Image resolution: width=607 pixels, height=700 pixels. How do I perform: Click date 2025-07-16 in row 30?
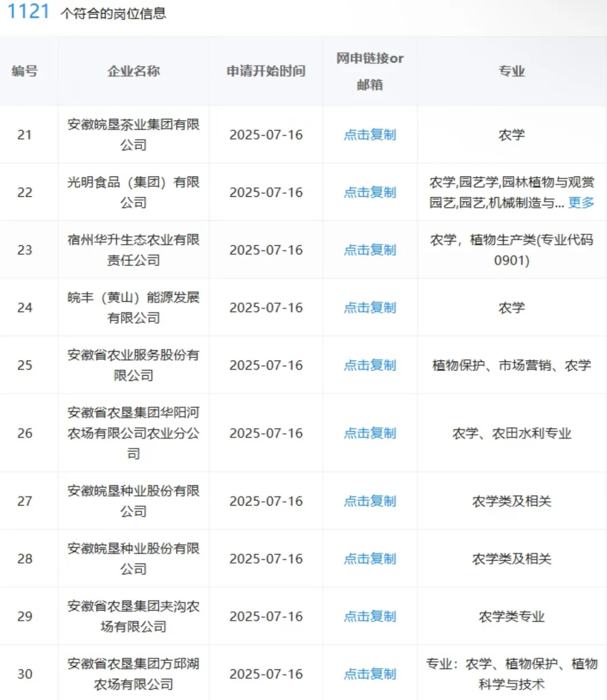coord(266,674)
